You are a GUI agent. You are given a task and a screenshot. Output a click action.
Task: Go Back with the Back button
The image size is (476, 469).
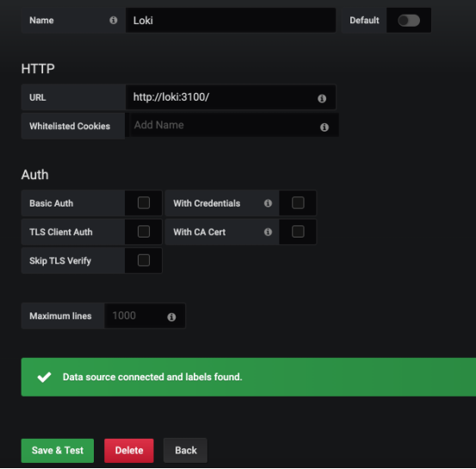(185, 450)
